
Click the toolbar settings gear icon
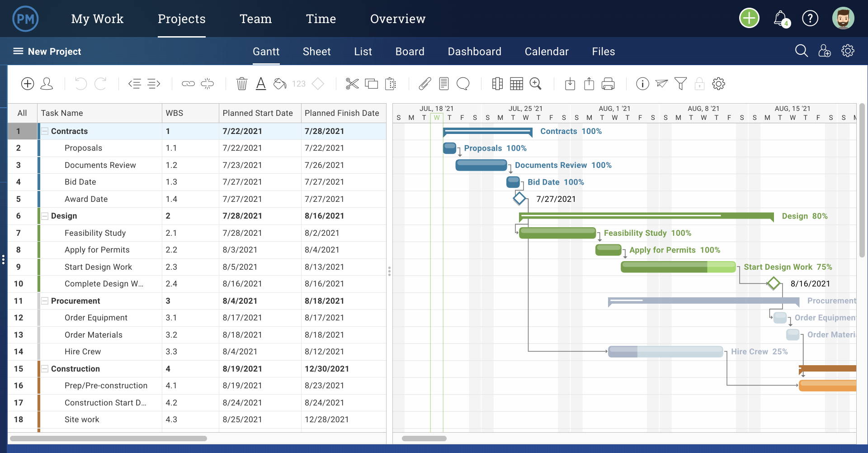click(718, 84)
